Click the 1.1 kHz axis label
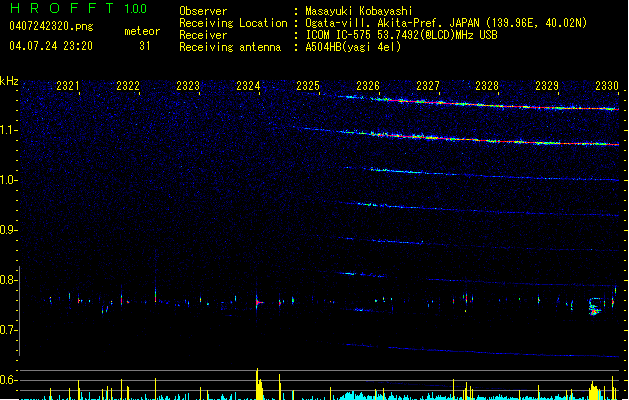Image resolution: width=629 pixels, height=400 pixels. point(9,130)
